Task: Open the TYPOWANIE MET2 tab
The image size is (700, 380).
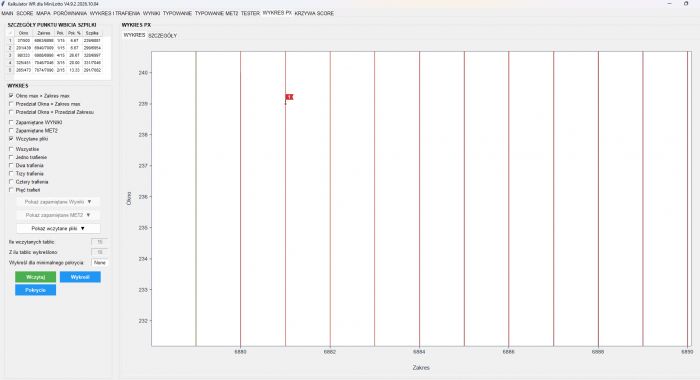Action: pyautogui.click(x=217, y=13)
